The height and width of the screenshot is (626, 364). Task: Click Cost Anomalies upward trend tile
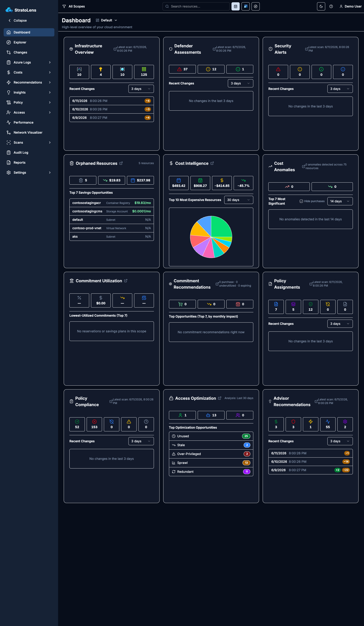[x=289, y=187]
